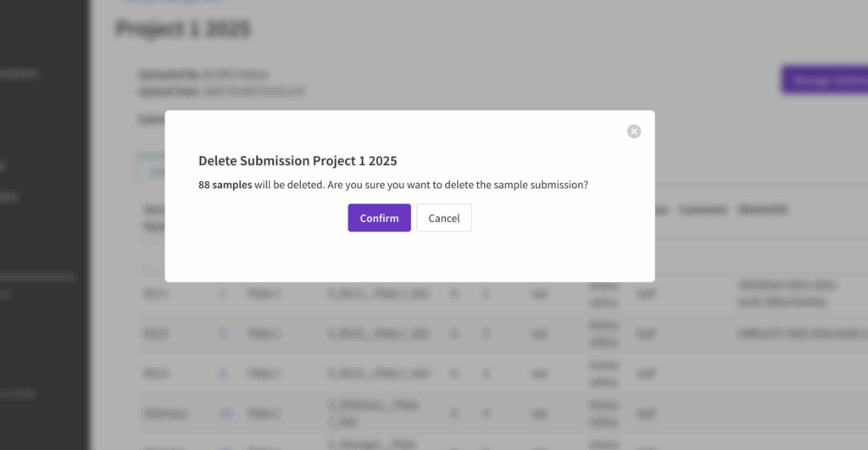This screenshot has height=450, width=868.
Task: Close the dialog with the X icon
Action: (x=634, y=131)
